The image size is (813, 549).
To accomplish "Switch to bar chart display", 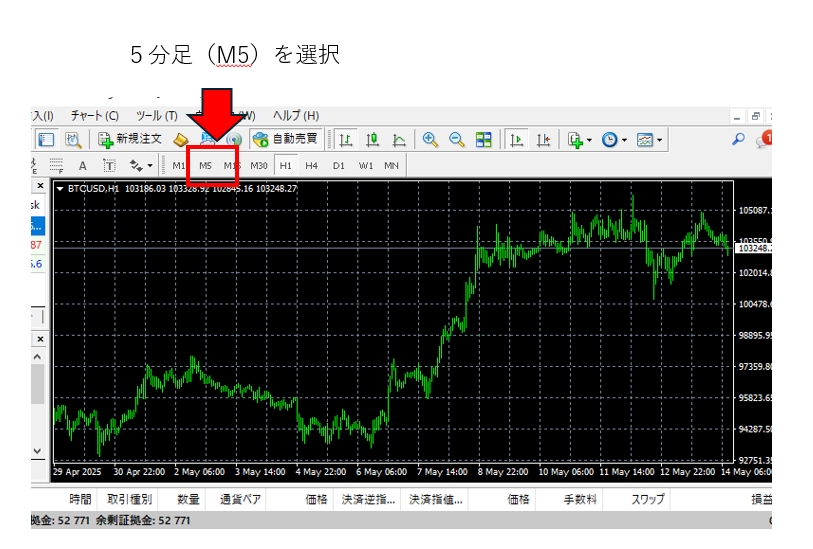I will pos(345,140).
